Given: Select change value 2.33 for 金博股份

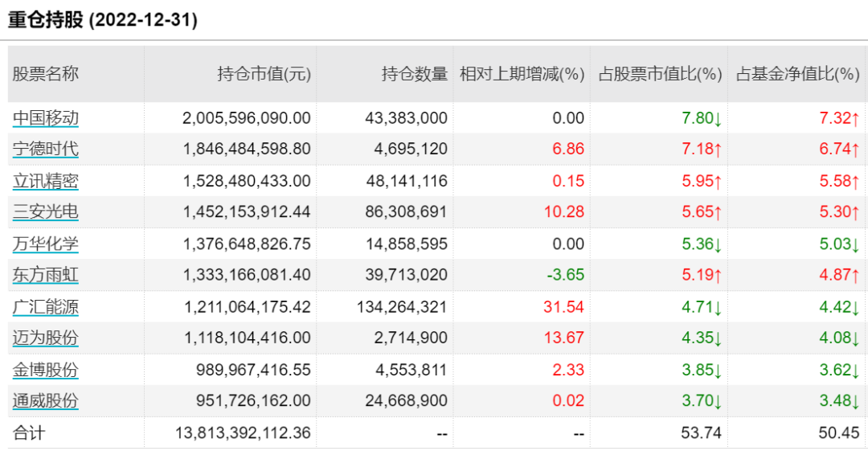Looking at the screenshot, I should pos(568,370).
